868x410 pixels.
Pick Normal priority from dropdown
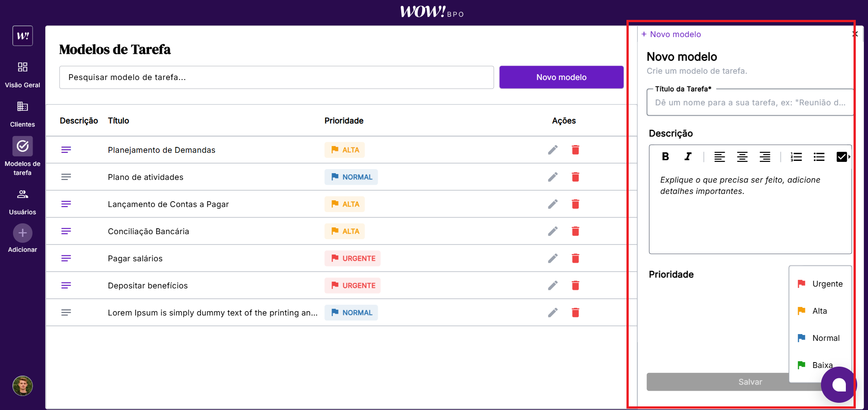(821, 338)
